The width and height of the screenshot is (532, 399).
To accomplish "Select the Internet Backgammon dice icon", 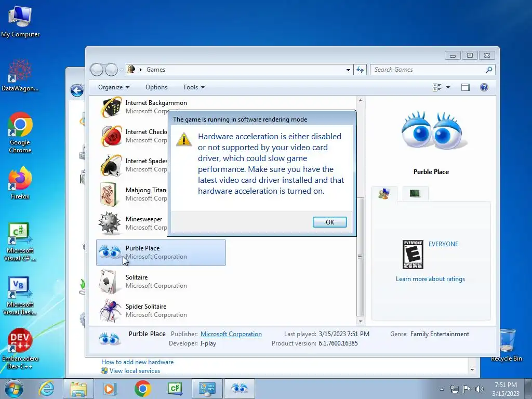I will coord(111,107).
